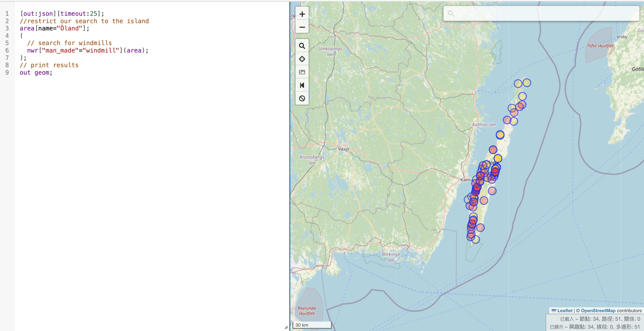Click the map zoom out minus button
This screenshot has width=644, height=331.
[x=302, y=27]
